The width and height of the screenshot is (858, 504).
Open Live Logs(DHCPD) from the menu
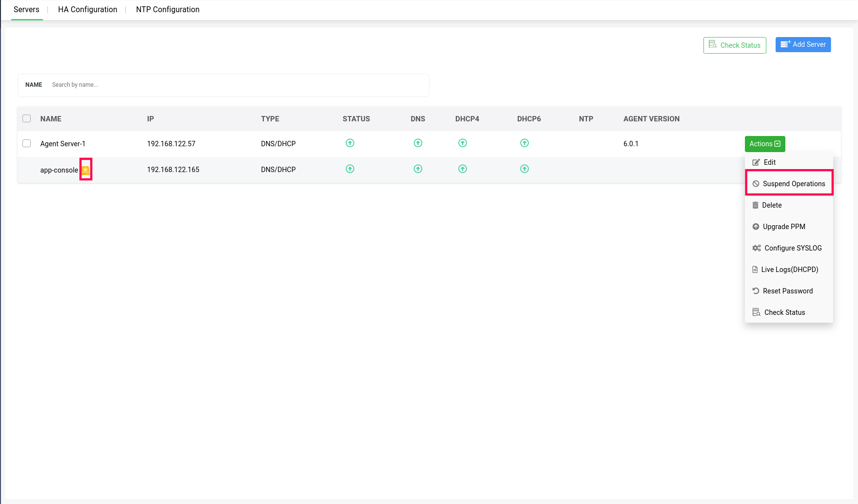tap(789, 270)
